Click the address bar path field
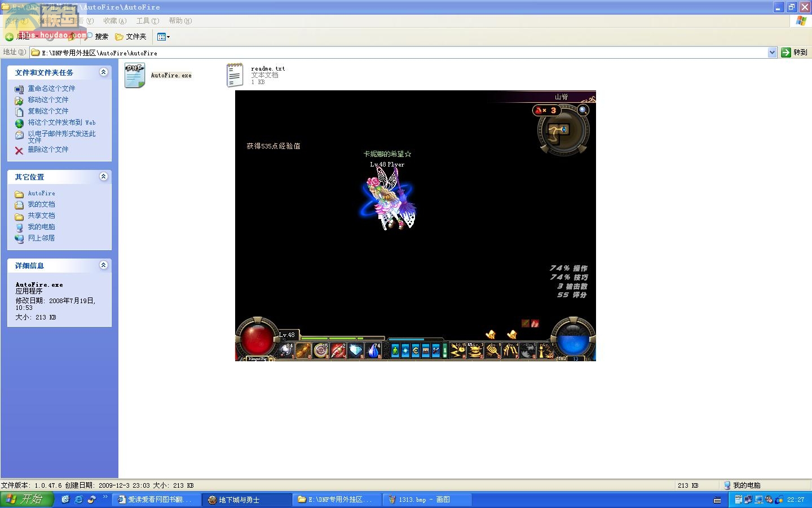 [398, 52]
